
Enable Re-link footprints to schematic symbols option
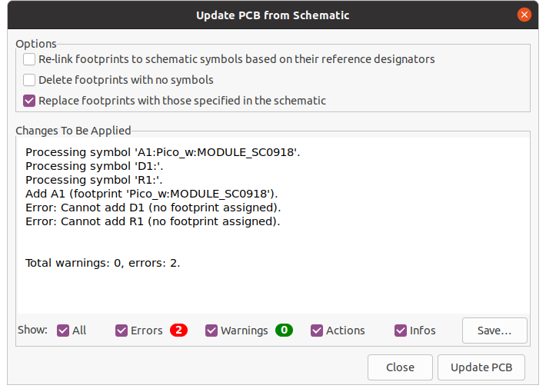point(29,59)
